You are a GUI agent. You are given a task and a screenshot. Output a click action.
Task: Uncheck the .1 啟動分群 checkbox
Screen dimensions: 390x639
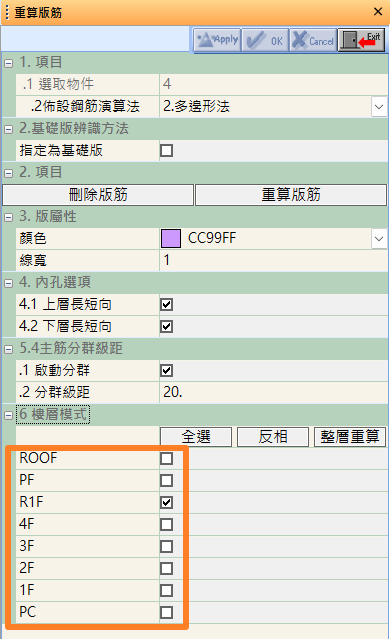166,370
